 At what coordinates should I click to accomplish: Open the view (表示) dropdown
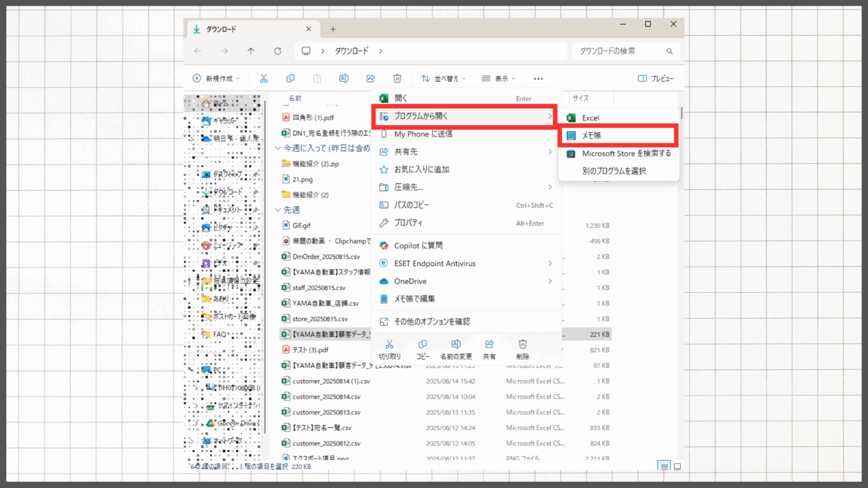coord(499,79)
